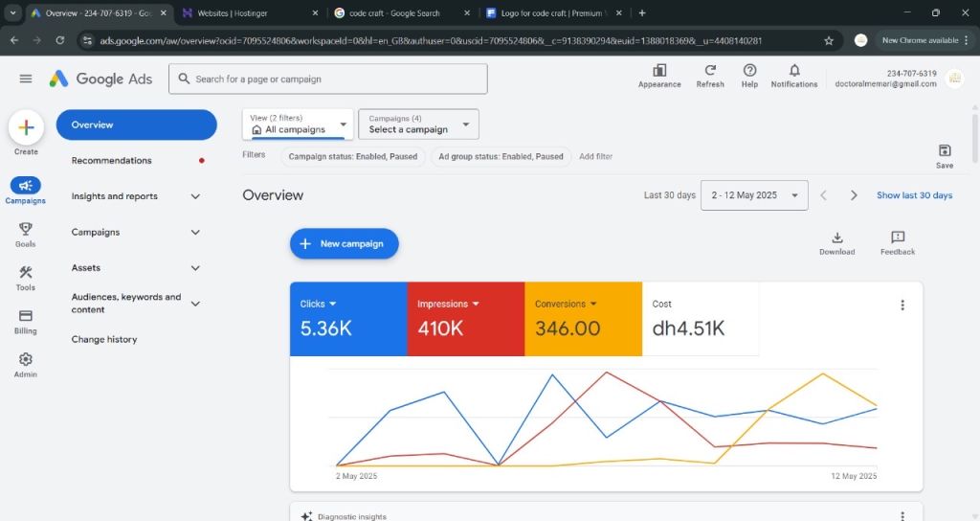Click Show last 30 days link
Viewport: 980px width, 521px height.
[914, 195]
